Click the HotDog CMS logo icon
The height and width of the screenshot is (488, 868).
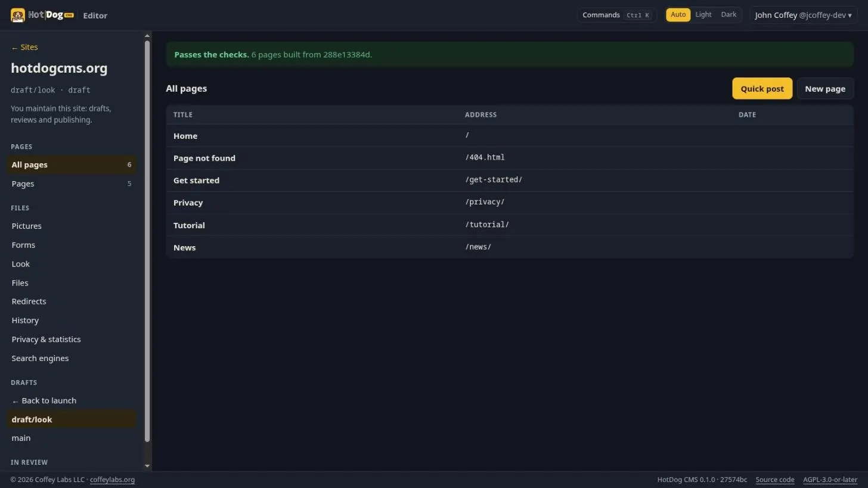coord(18,15)
